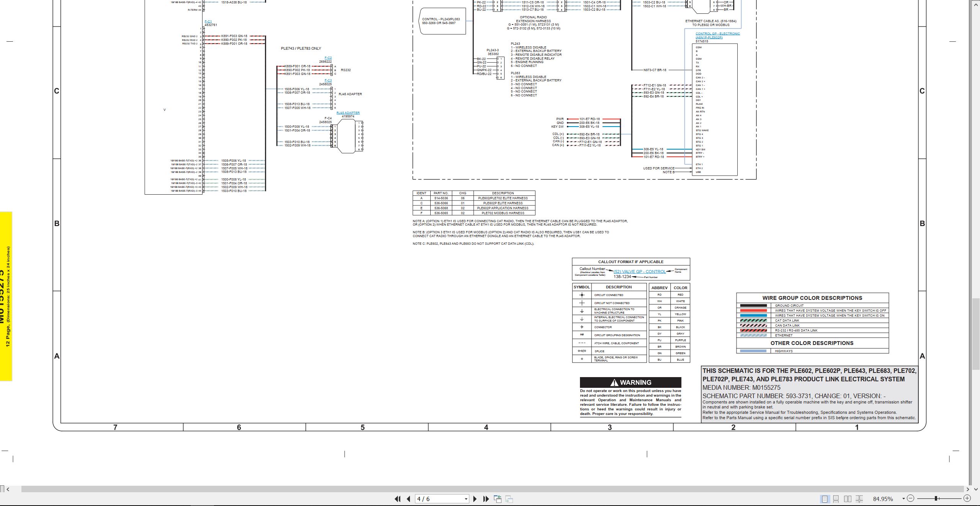980x506 pixels.
Task: Click the CAN DATA LINK legend row
Action: (x=812, y=325)
